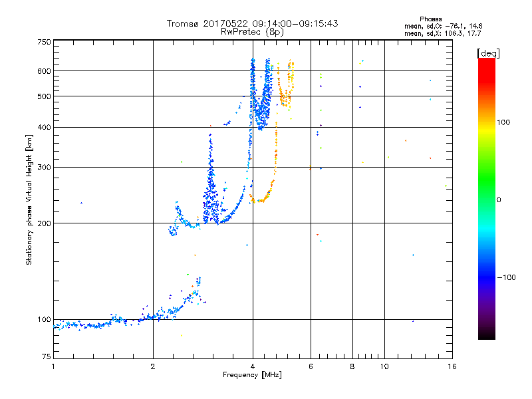Viewport: 532px width, 399px height.
Task: Click the y-axis tick label '750'
Action: coord(45,42)
